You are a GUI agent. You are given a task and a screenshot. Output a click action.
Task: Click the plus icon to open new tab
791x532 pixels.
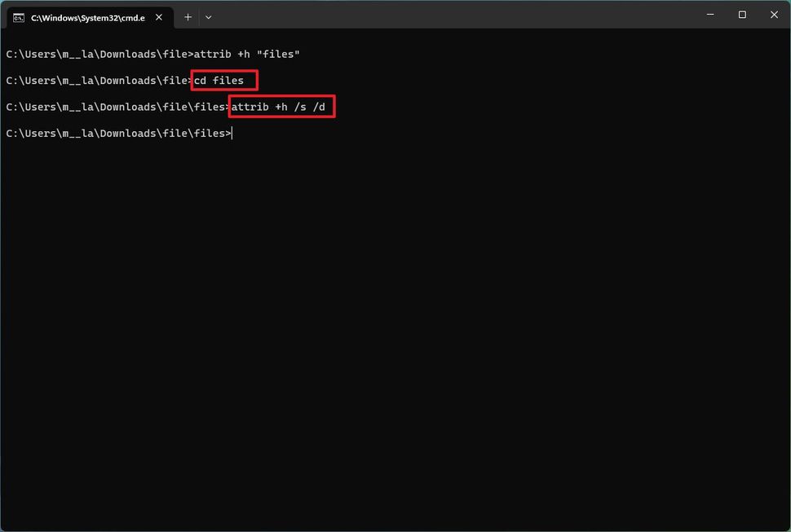coord(188,16)
